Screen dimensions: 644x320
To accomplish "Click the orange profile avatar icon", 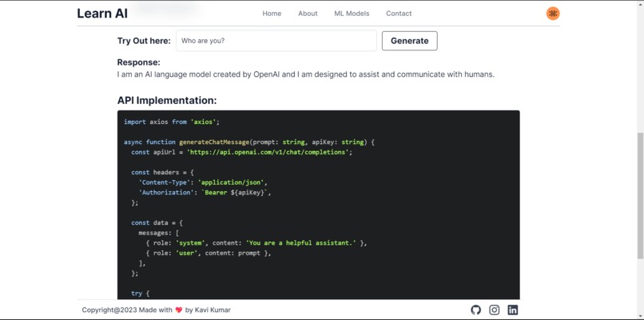I will coord(553,13).
